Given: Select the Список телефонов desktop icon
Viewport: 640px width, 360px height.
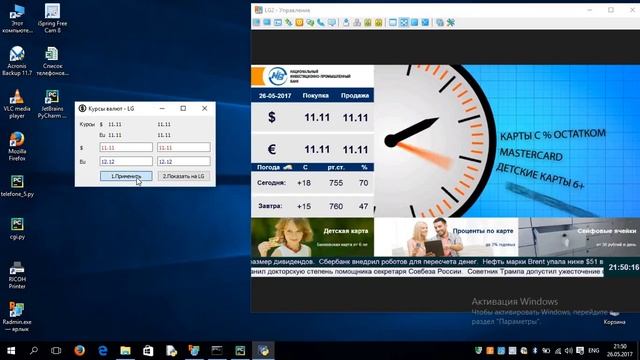Looking at the screenshot, I should [52, 61].
